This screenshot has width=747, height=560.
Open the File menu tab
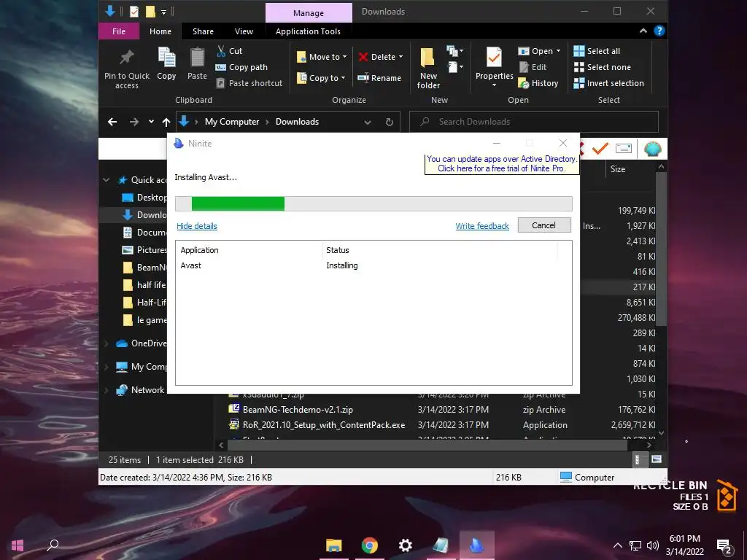tap(119, 31)
